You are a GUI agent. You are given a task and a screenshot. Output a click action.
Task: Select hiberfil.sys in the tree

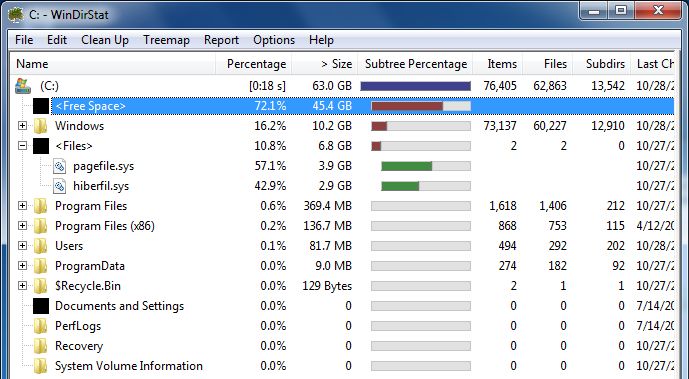pyautogui.click(x=101, y=186)
